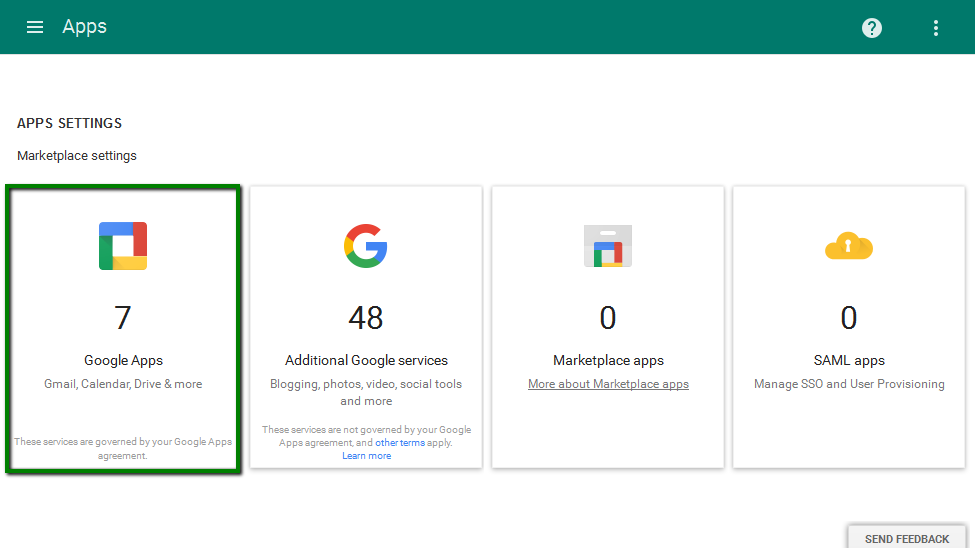Click the Learn more link
Screen dimensions: 975x548
click(366, 456)
